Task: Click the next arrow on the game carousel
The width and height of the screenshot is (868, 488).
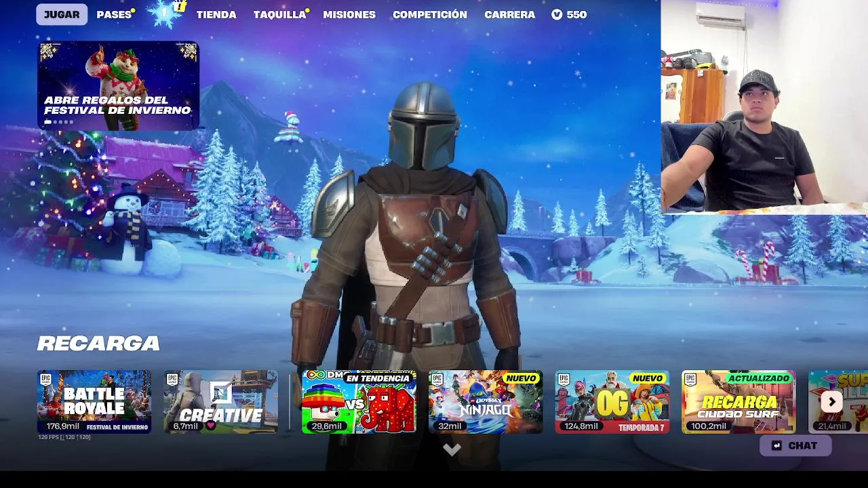Action: pyautogui.click(x=831, y=401)
